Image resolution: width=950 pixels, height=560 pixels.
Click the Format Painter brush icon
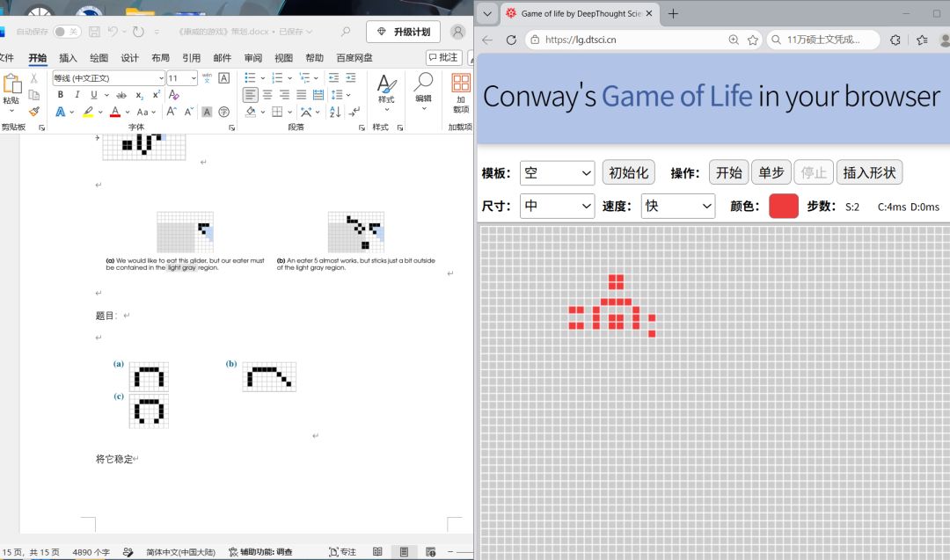tap(34, 112)
